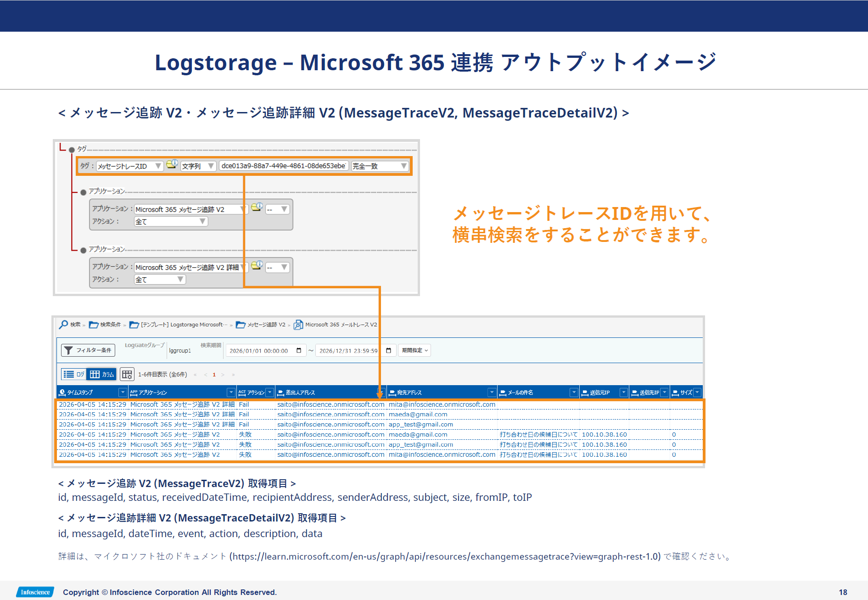868x600 pixels.
Task: Click the Microsoft 365 メールトレース V2 report icon
Action: [298, 325]
